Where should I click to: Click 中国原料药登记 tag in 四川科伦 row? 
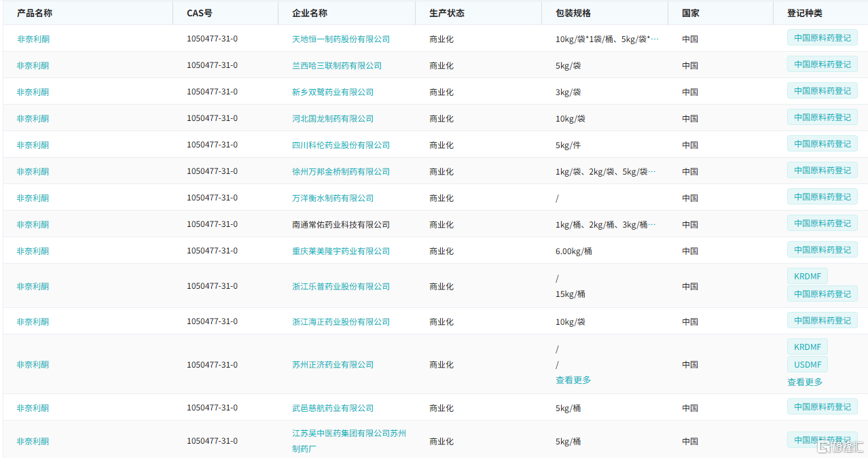pos(822,144)
